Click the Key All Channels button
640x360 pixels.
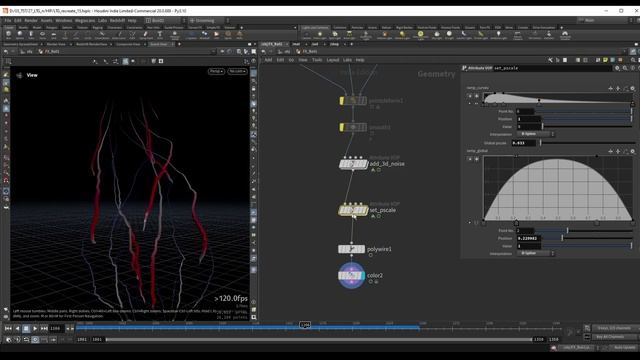point(613,337)
